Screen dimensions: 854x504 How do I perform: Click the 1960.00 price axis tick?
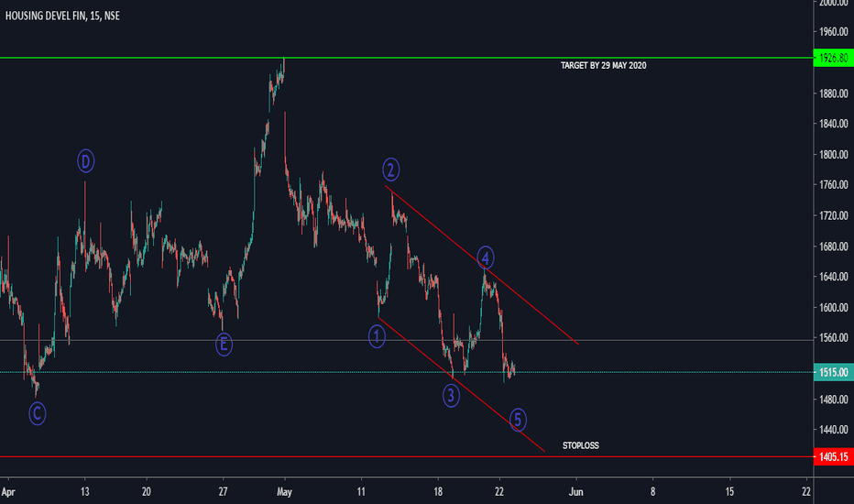point(833,31)
